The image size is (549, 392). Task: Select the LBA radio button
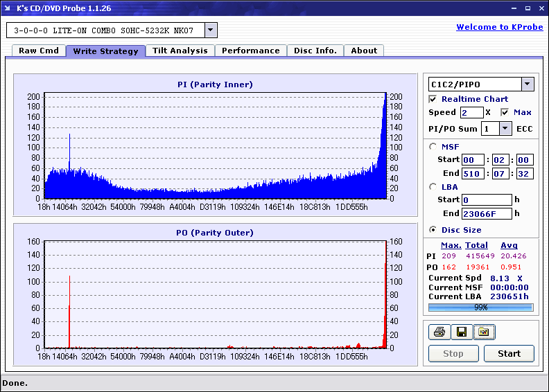[433, 187]
